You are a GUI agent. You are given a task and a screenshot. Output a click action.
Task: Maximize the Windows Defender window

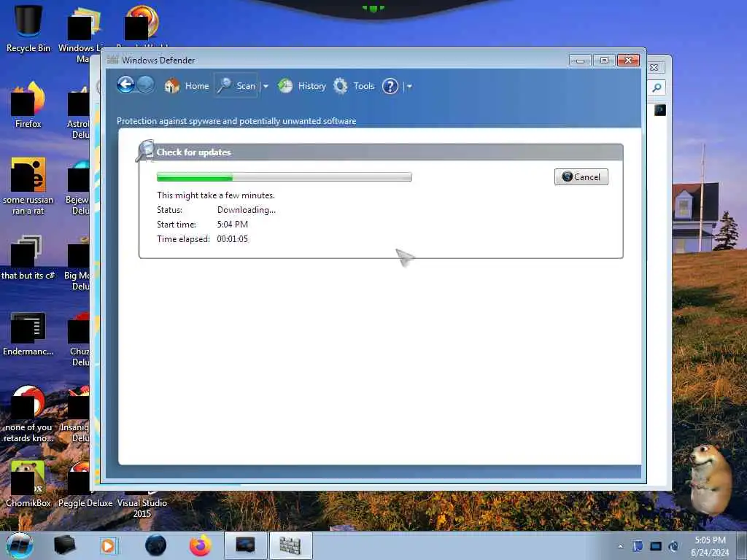(x=604, y=61)
